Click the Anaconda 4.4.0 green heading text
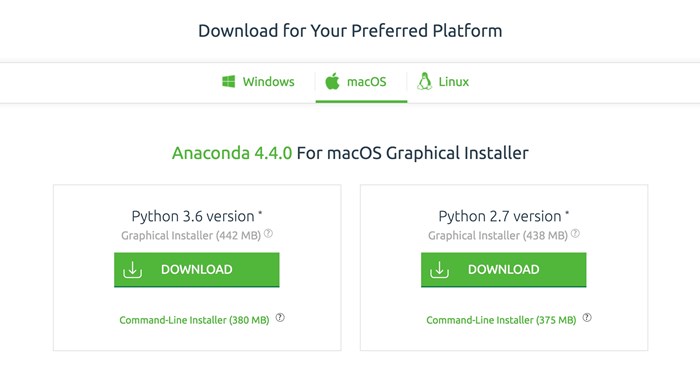This screenshot has height=366, width=700. click(232, 153)
